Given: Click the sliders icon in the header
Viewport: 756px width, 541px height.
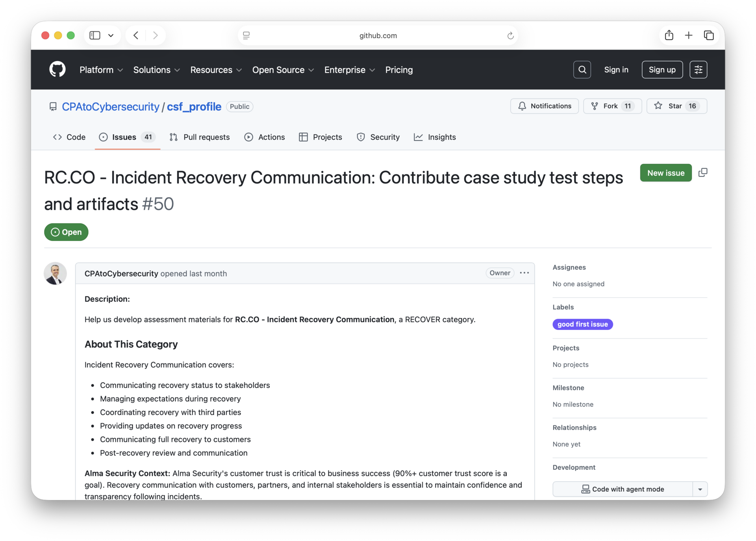Looking at the screenshot, I should (x=699, y=70).
